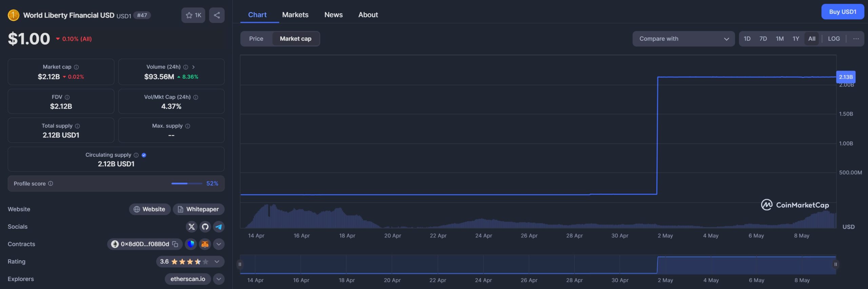Click the 2.12B USD1 circulating supply value
Viewport: 868px width, 289px height.
point(116,164)
